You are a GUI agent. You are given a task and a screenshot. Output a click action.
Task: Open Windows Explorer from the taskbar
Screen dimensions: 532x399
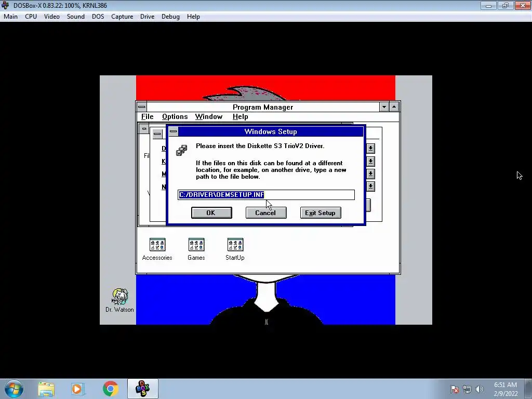coord(46,389)
